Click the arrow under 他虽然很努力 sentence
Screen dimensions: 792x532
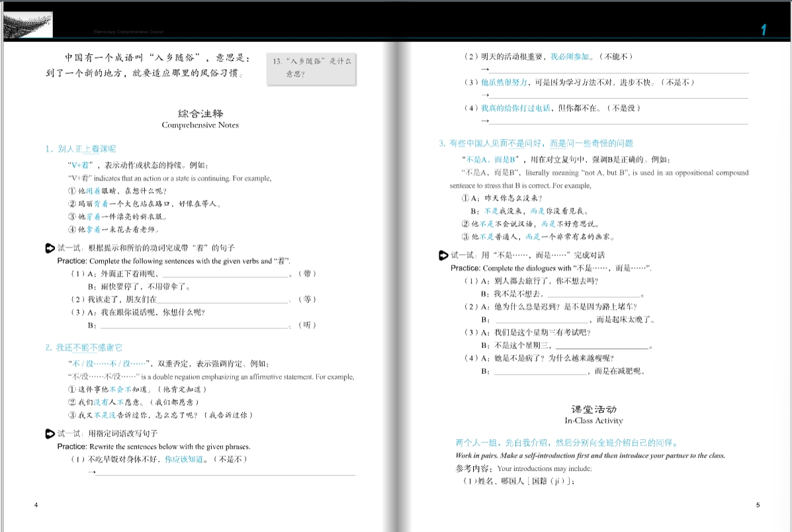pyautogui.click(x=485, y=95)
